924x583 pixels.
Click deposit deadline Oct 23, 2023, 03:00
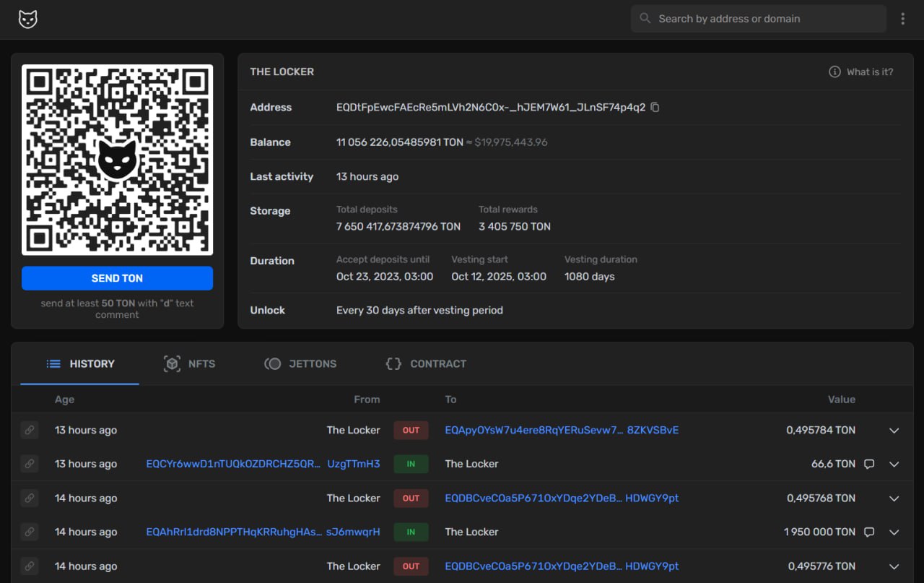click(x=385, y=277)
